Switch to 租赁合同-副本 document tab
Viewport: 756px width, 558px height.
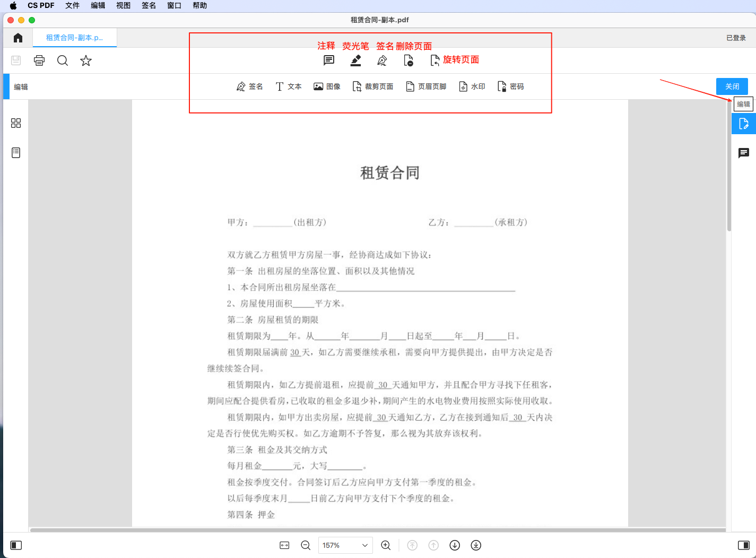pyautogui.click(x=75, y=38)
